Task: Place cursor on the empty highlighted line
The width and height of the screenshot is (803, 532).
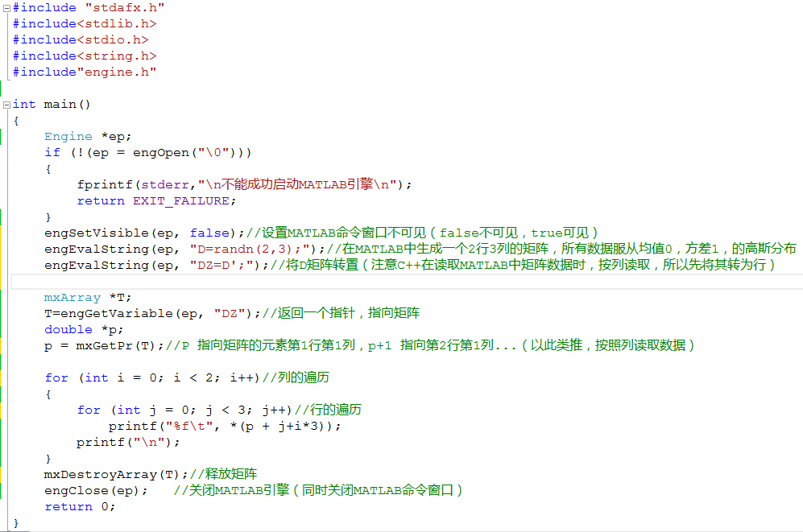Action: [407, 282]
